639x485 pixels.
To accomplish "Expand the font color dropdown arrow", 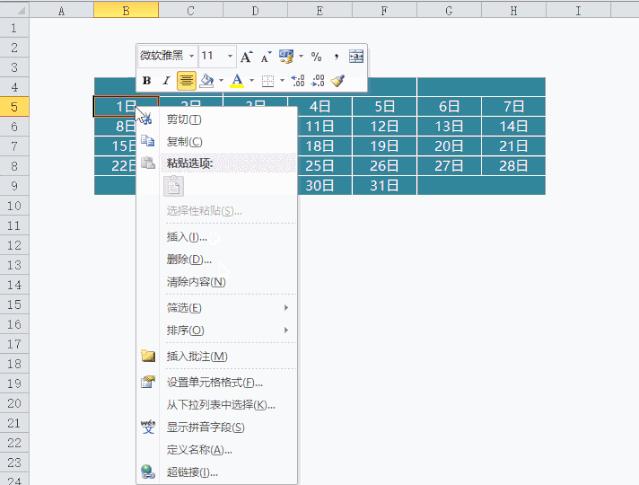I will click(251, 81).
